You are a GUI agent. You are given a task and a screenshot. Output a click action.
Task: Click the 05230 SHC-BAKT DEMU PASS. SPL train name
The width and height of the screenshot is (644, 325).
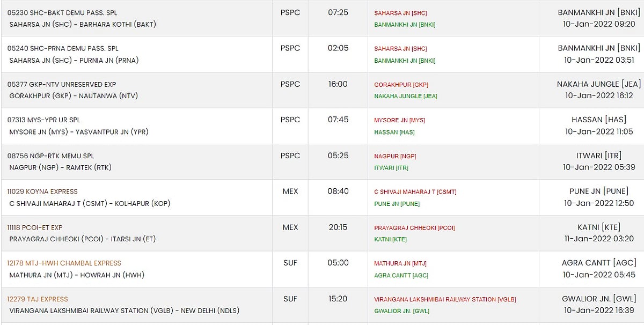tap(62, 12)
